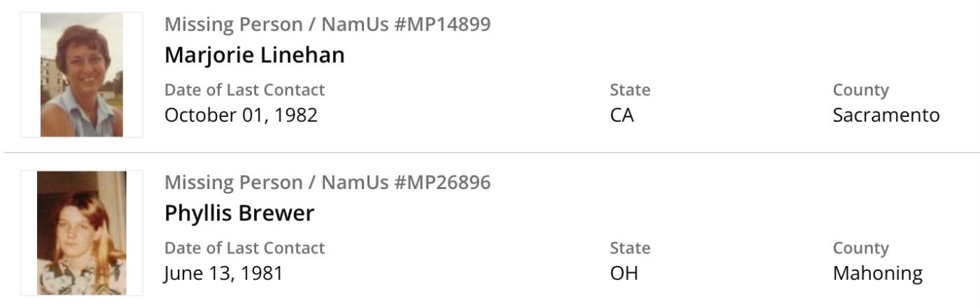Select the CA state value
This screenshot has width=980, height=308.
click(622, 115)
